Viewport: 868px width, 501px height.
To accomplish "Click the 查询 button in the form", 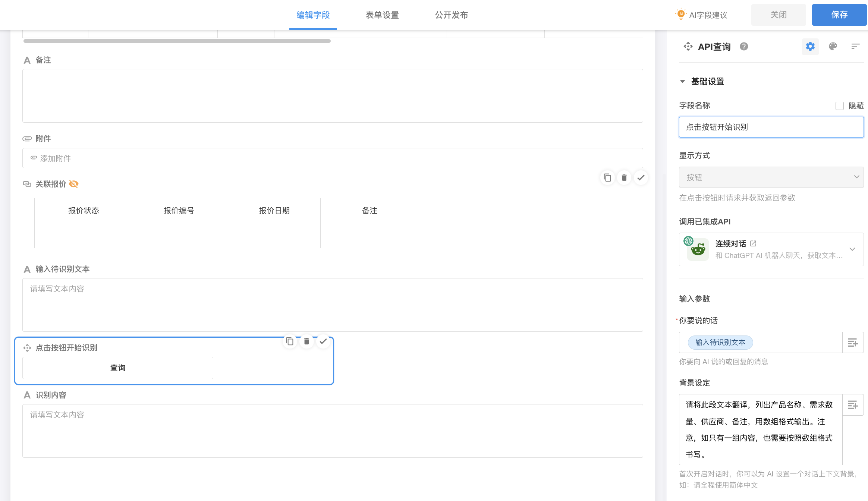I will point(118,368).
